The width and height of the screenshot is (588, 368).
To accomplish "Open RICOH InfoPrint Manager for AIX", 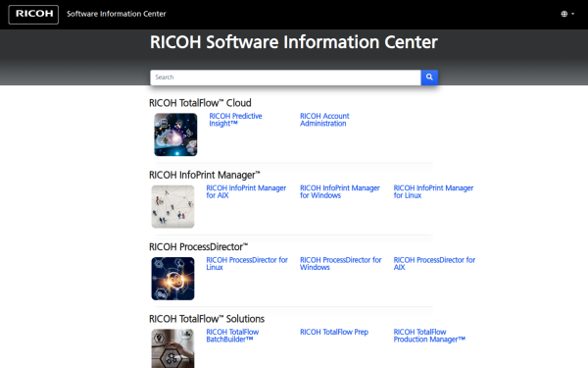I will click(246, 191).
